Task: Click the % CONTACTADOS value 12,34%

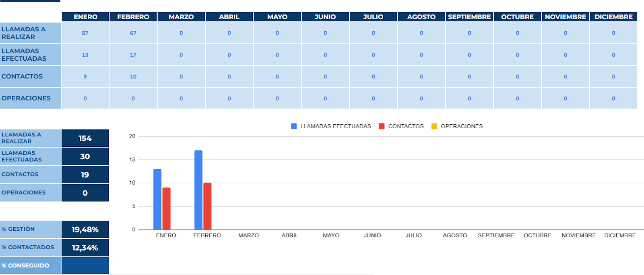Action: [x=85, y=248]
